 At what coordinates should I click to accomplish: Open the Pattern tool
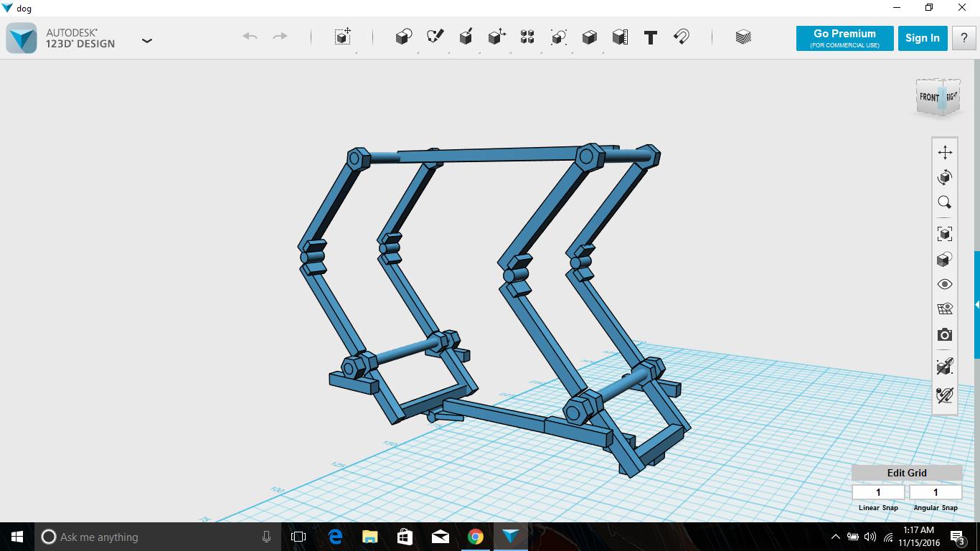point(527,37)
